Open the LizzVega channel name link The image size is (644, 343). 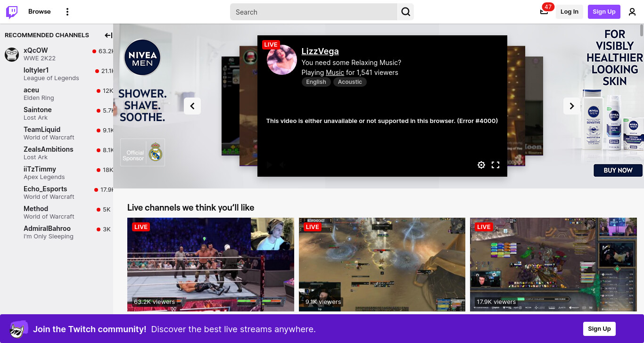[320, 51]
